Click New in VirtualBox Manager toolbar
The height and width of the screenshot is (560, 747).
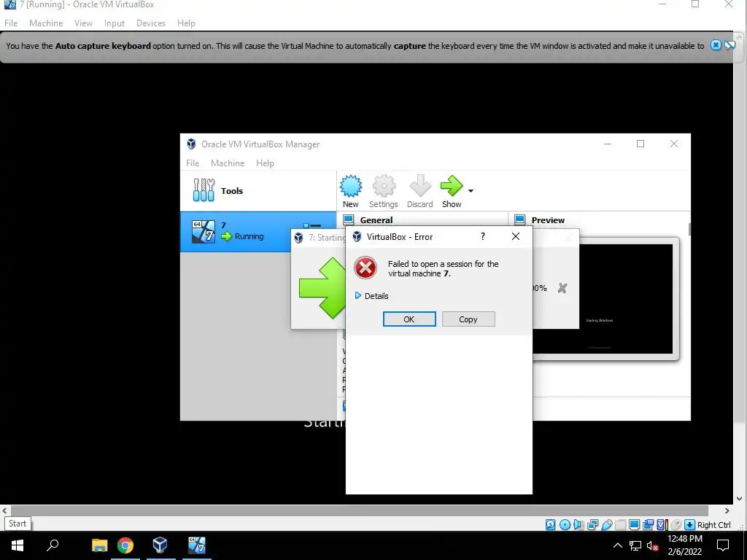[351, 191]
